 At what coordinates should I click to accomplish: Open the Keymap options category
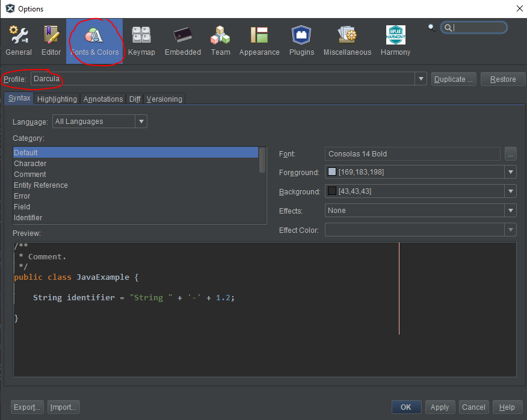(x=141, y=41)
